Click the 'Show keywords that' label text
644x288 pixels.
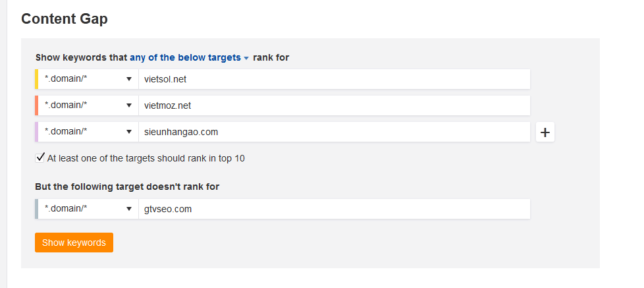click(x=81, y=57)
